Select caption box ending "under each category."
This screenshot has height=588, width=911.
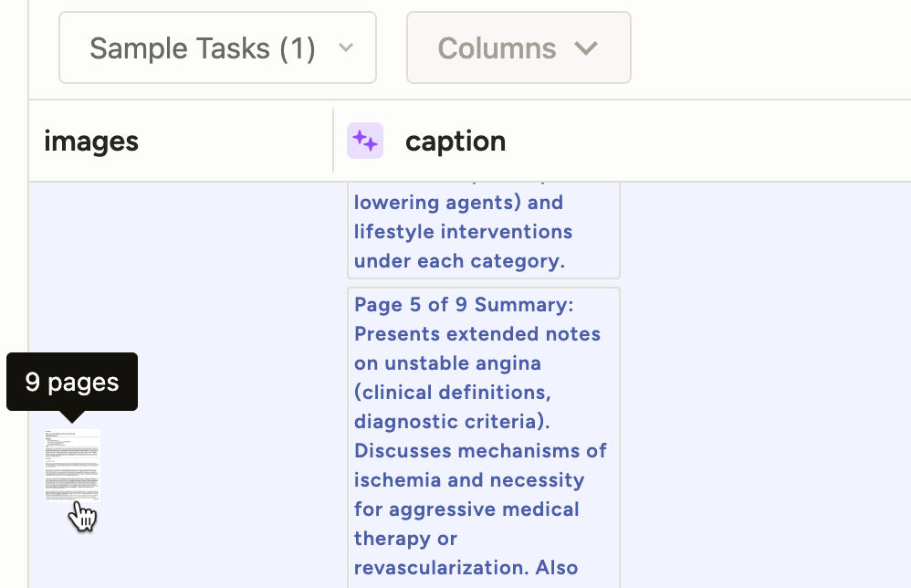coord(483,231)
